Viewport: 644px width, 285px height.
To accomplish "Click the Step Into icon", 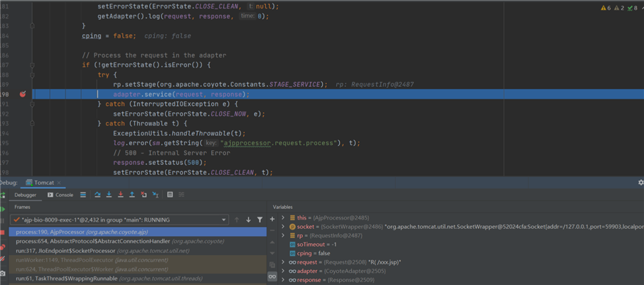I will click(109, 195).
